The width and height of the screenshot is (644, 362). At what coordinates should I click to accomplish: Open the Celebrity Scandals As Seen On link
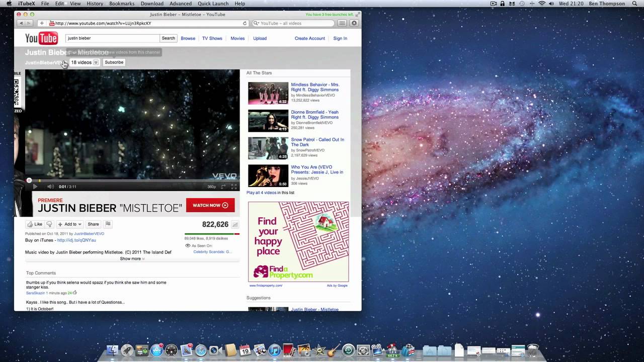[x=212, y=252]
